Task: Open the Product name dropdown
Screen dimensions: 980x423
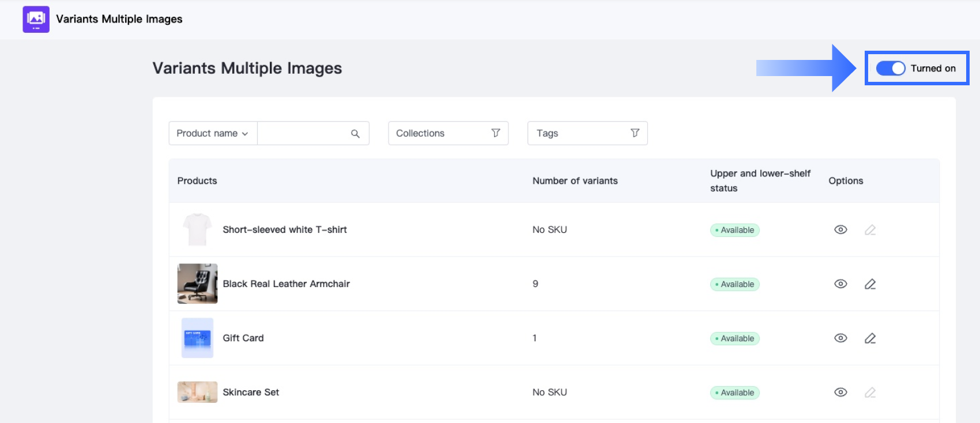Action: pyautogui.click(x=213, y=133)
